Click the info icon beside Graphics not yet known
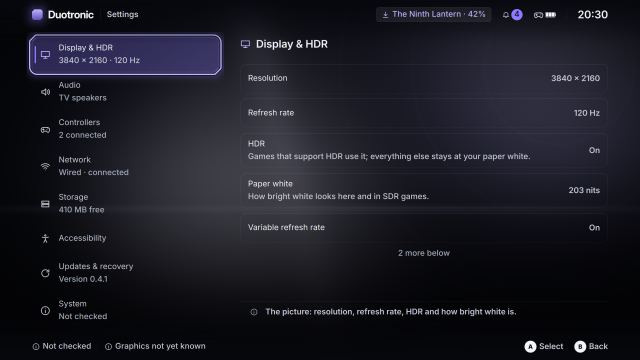 108,347
